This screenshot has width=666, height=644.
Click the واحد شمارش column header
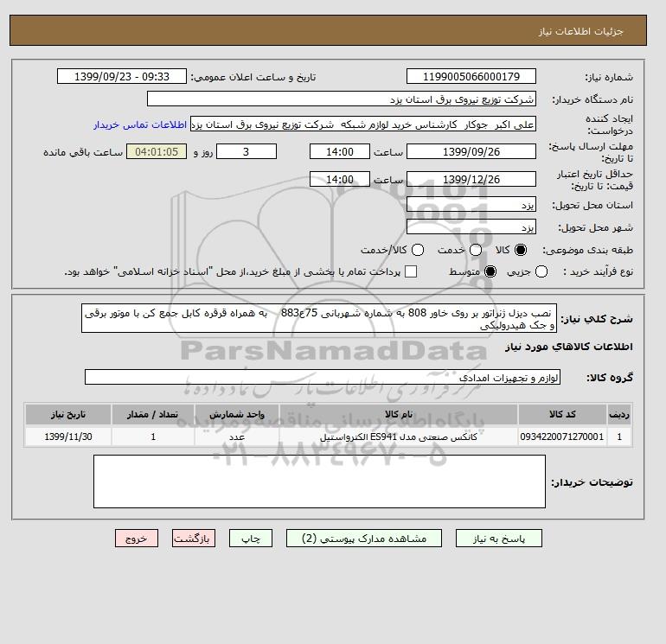tap(237, 414)
